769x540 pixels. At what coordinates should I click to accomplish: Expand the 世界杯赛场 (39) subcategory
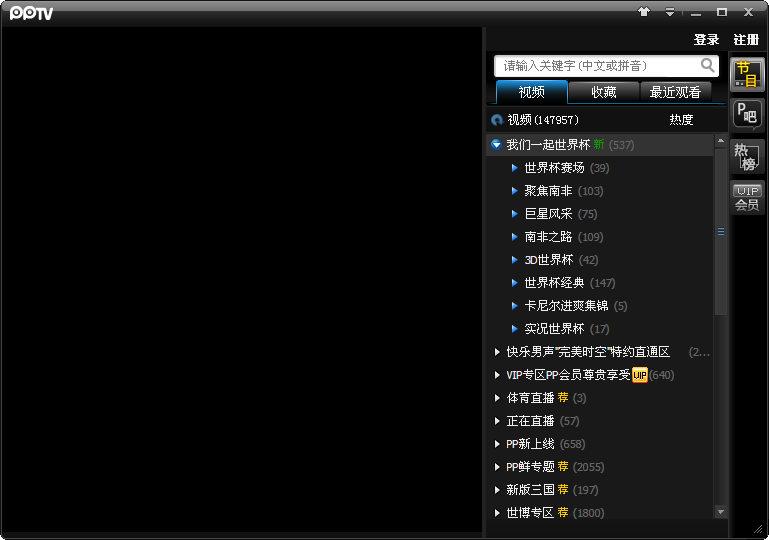514,168
